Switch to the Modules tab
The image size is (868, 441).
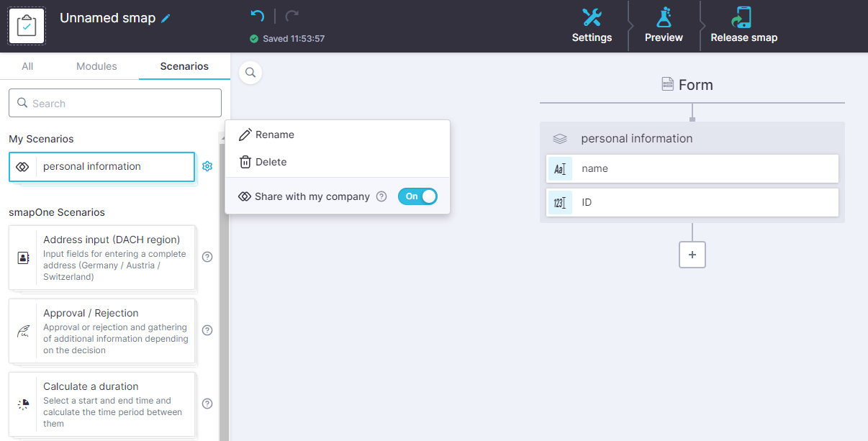click(x=96, y=65)
